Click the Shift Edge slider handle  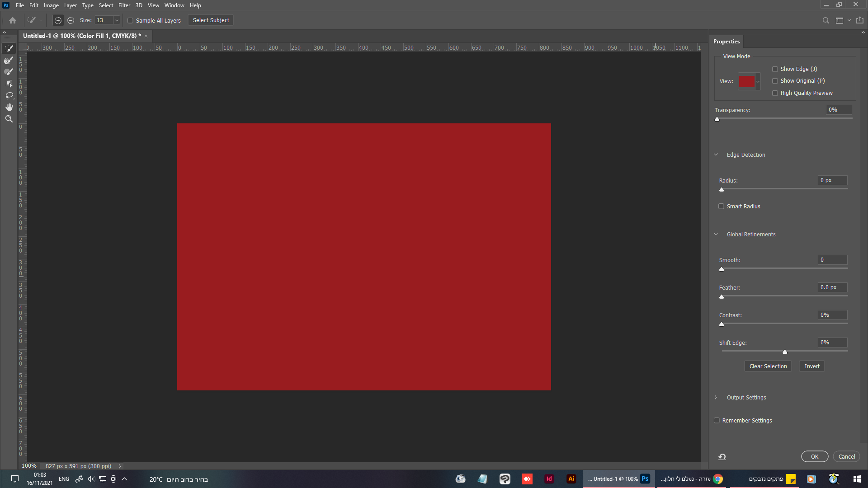[785, 352]
